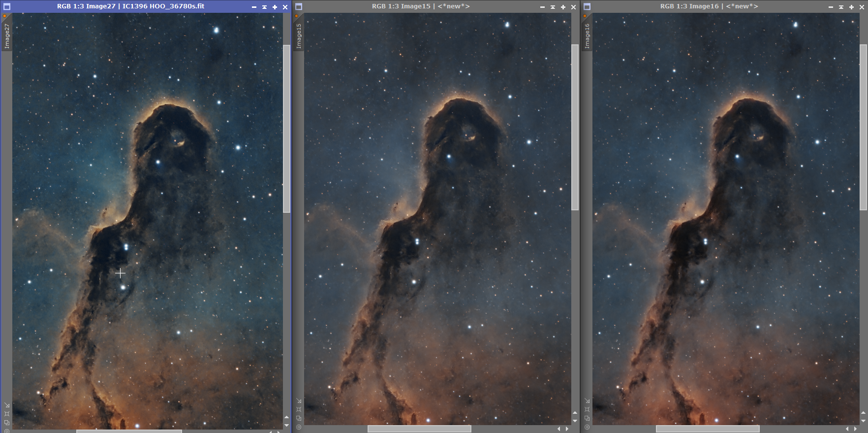Click the Image27 vertical scrollbar thumb
The height and width of the screenshot is (433, 868).
pos(286,129)
